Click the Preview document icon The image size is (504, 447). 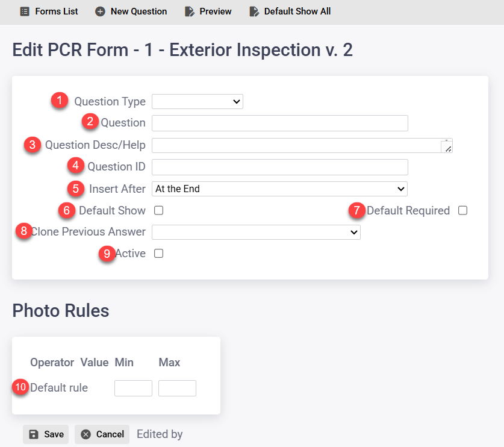pyautogui.click(x=189, y=11)
